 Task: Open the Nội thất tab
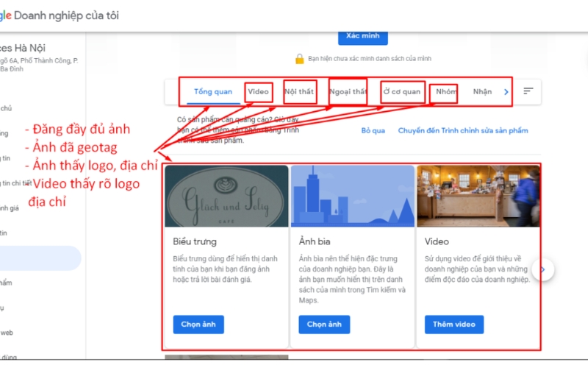click(x=300, y=92)
